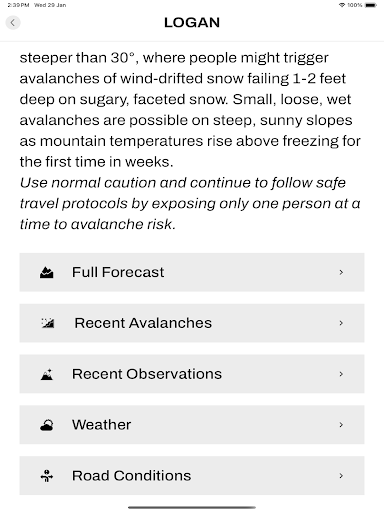Click the Road Conditions row chevron
This screenshot has height=512, width=384.
click(341, 476)
